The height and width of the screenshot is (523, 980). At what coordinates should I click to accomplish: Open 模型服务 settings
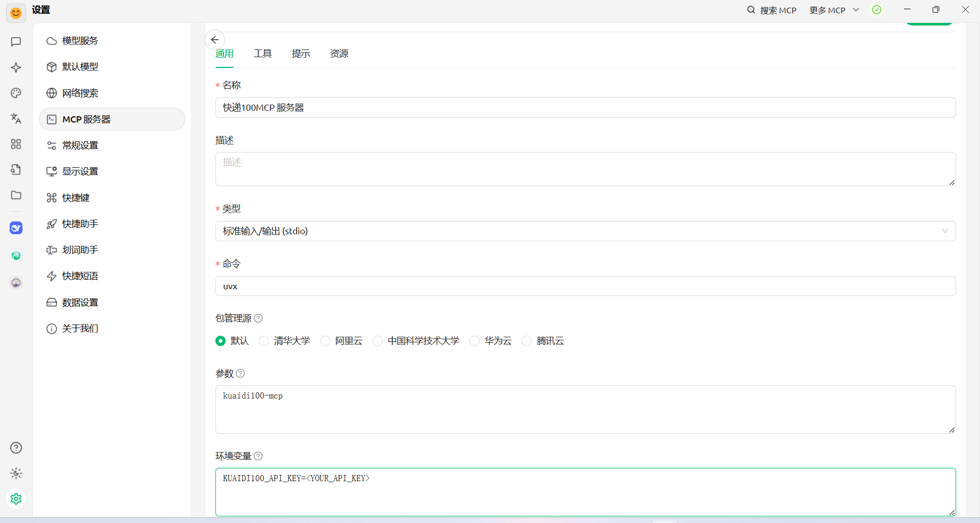(112, 41)
